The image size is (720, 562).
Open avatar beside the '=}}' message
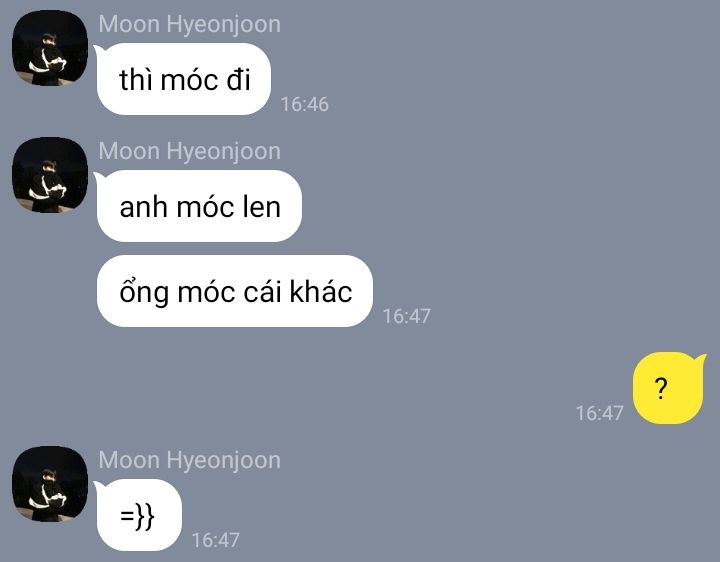(50, 483)
